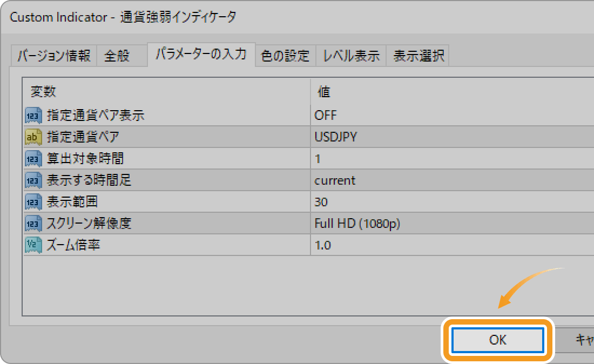Go to the レベル表示 tab

pos(351,56)
